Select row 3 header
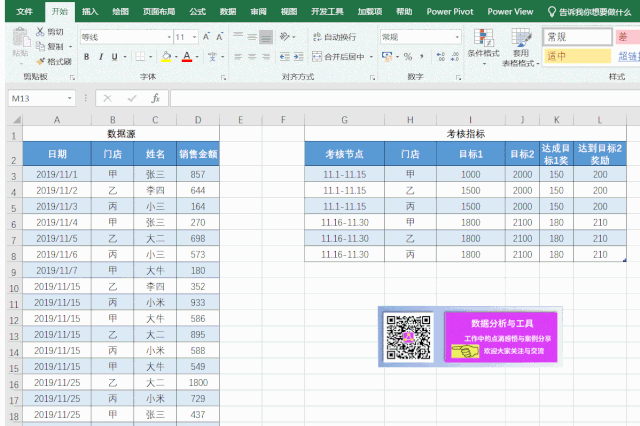Viewport: 640px width, 426px height. 14,175
